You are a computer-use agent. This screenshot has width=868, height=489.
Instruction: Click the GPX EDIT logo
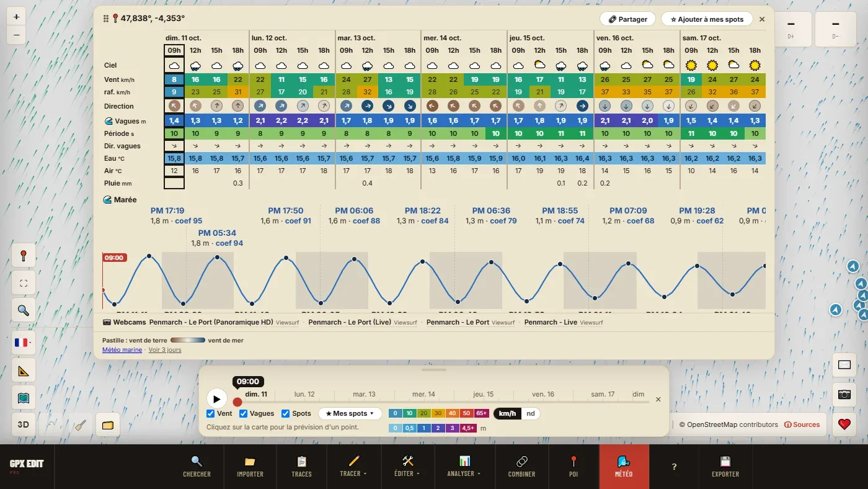27,466
